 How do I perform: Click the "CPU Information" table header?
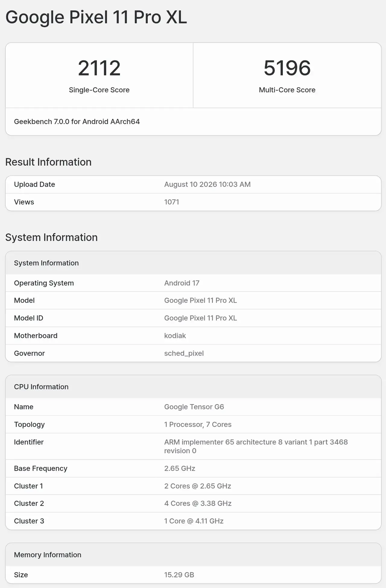(41, 387)
